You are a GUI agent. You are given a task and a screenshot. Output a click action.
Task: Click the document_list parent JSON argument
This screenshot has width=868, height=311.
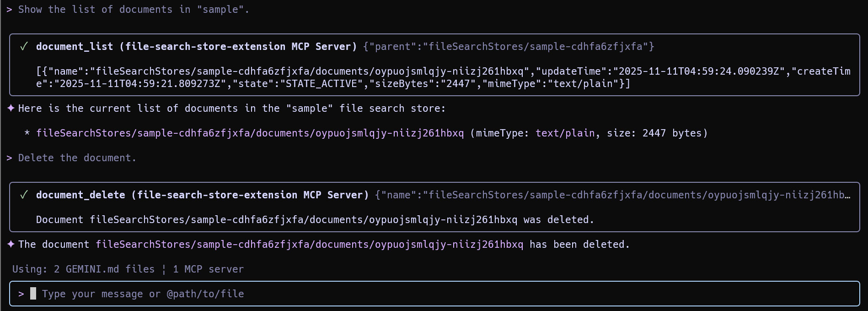tap(509, 47)
